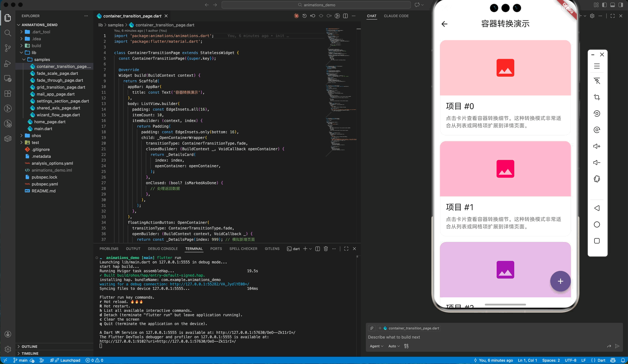Toggle the primary side bar layout

604,5
